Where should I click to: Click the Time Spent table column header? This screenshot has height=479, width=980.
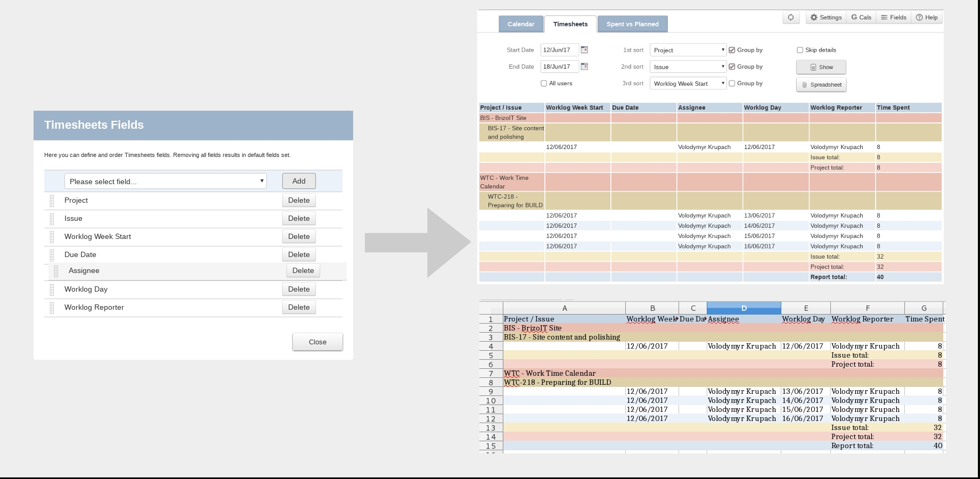pyautogui.click(x=909, y=108)
